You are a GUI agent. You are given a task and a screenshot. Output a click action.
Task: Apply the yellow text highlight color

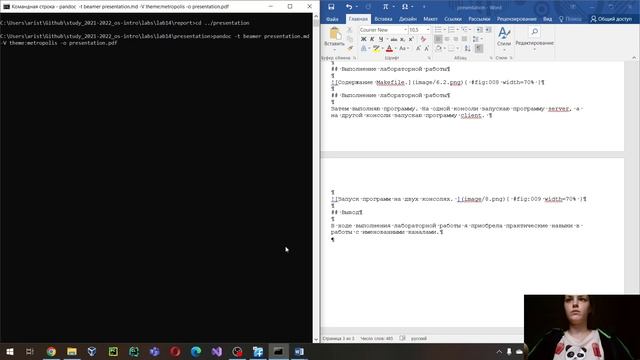[376, 49]
